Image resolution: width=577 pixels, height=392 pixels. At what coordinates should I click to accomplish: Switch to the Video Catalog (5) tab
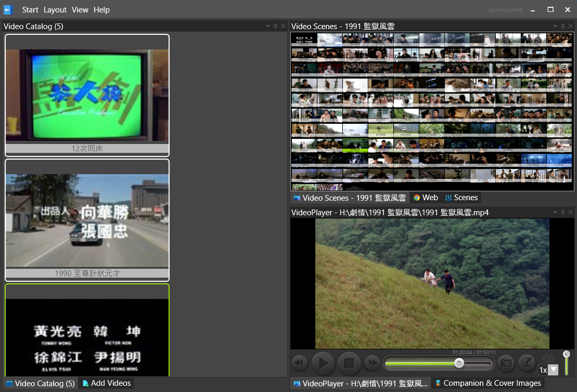(41, 384)
